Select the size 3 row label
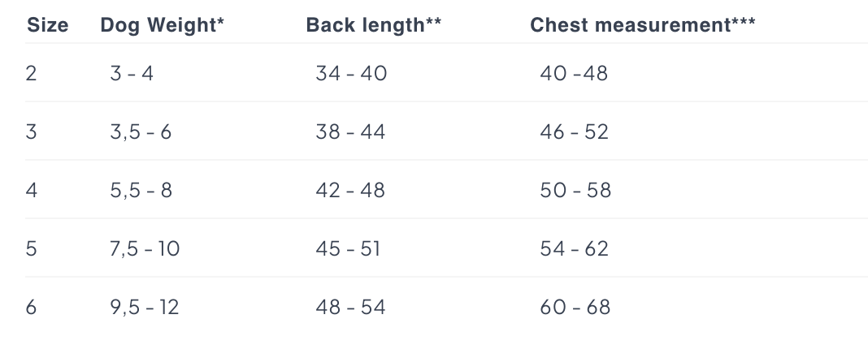This screenshot has width=868, height=362. [32, 132]
